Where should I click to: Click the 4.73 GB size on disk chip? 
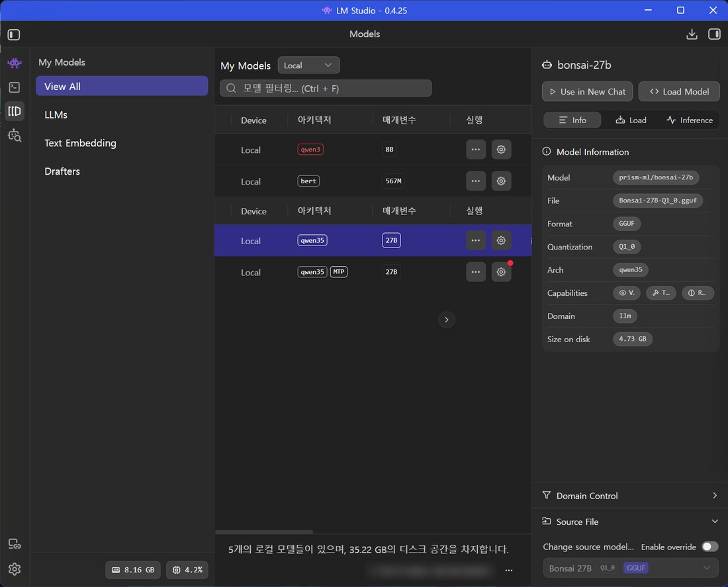point(632,339)
